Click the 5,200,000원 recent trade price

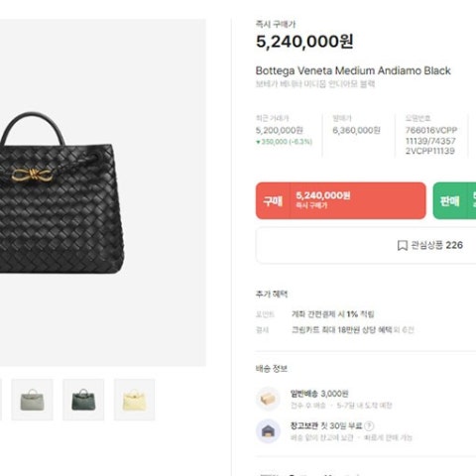(x=280, y=130)
